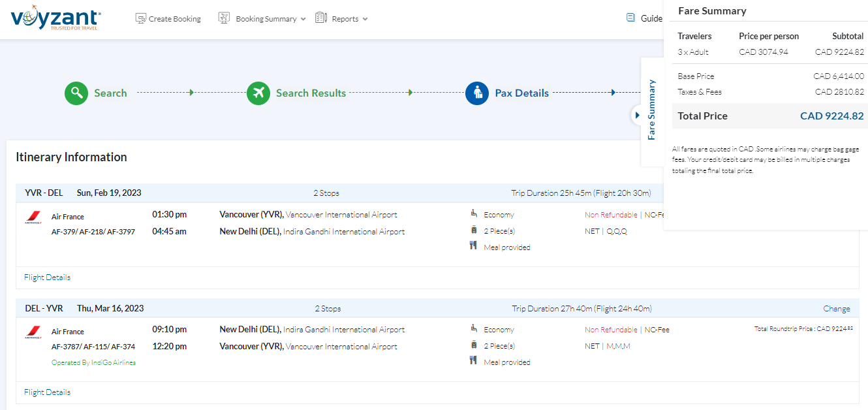Click the vertical Fare Summary tab
868x410 pixels.
pos(651,110)
